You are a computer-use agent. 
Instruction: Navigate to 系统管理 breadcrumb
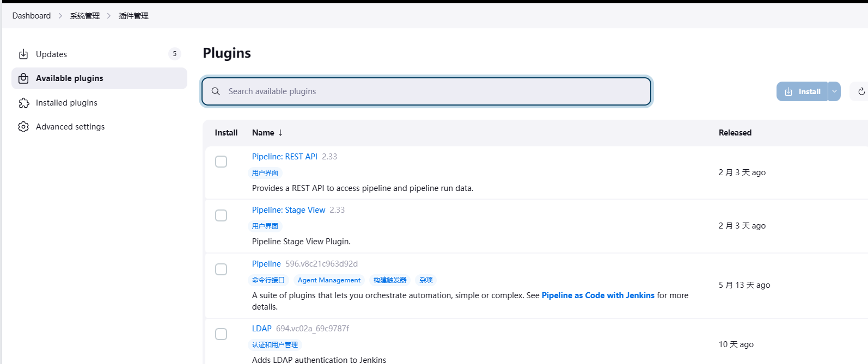(85, 16)
